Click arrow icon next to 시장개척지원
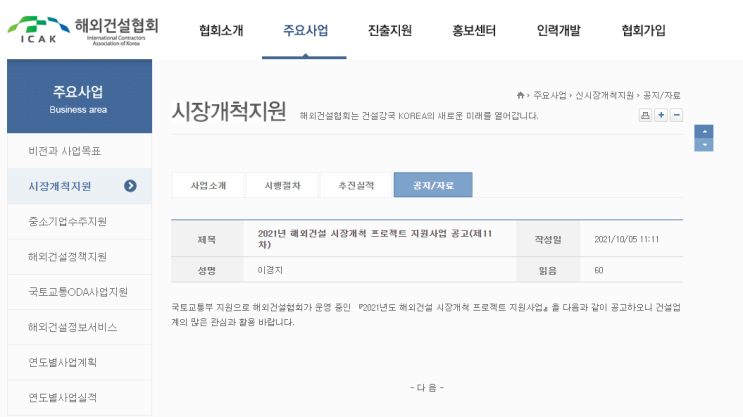 tap(130, 186)
